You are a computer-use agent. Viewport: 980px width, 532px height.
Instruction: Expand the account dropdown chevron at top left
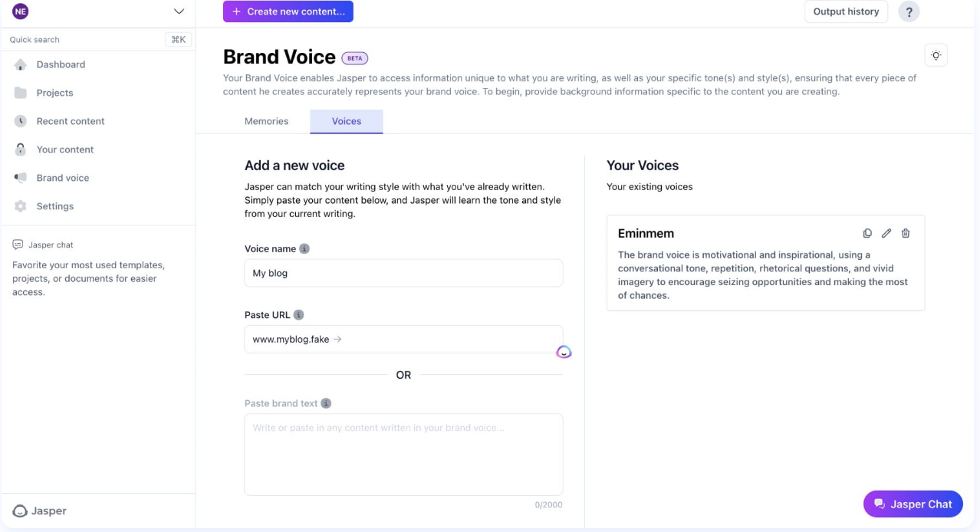179,11
